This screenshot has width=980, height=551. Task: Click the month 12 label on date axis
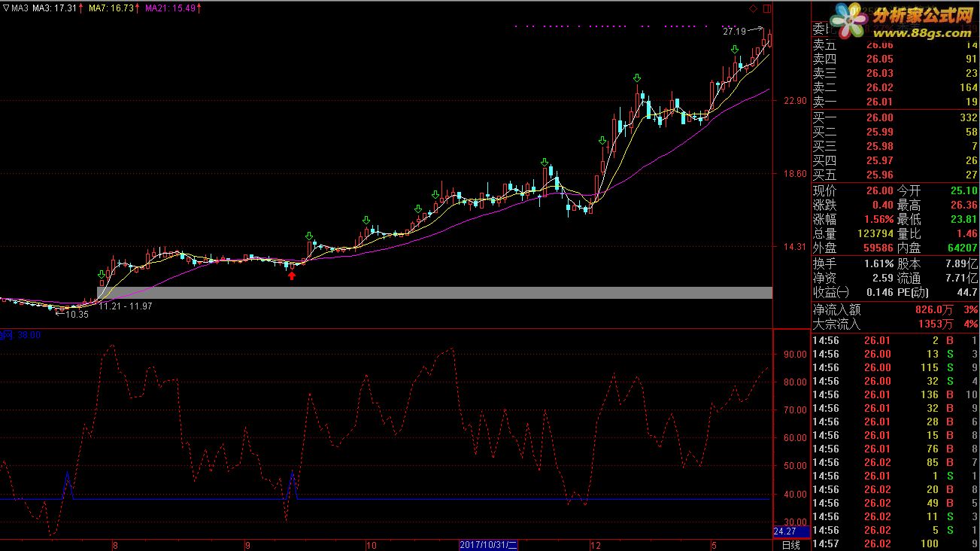[x=596, y=545]
